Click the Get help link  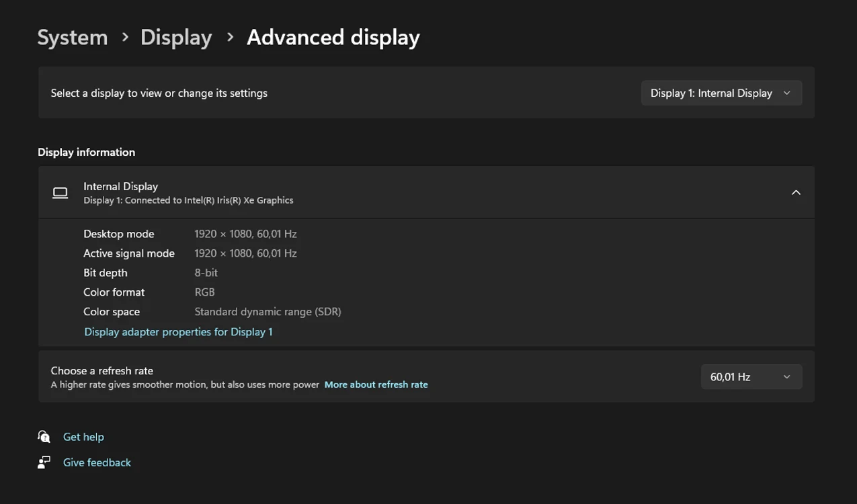(83, 437)
